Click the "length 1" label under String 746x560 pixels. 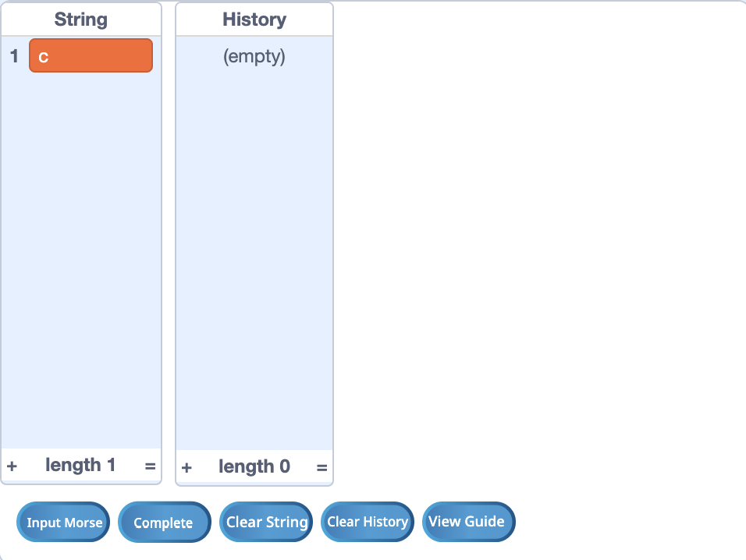click(x=80, y=465)
